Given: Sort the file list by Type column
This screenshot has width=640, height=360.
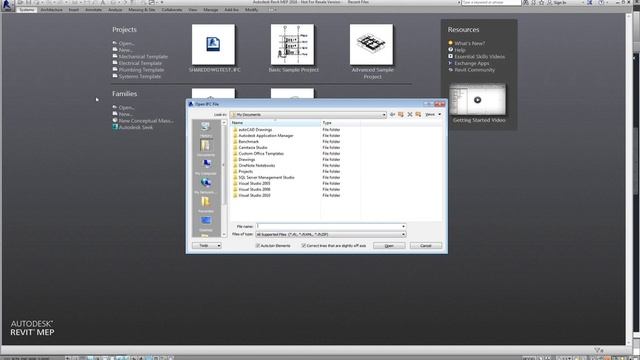Looking at the screenshot, I should click(x=340, y=122).
